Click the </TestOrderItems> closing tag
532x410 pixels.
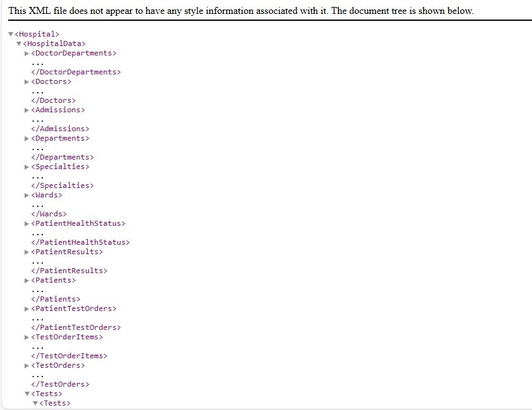(x=69, y=356)
